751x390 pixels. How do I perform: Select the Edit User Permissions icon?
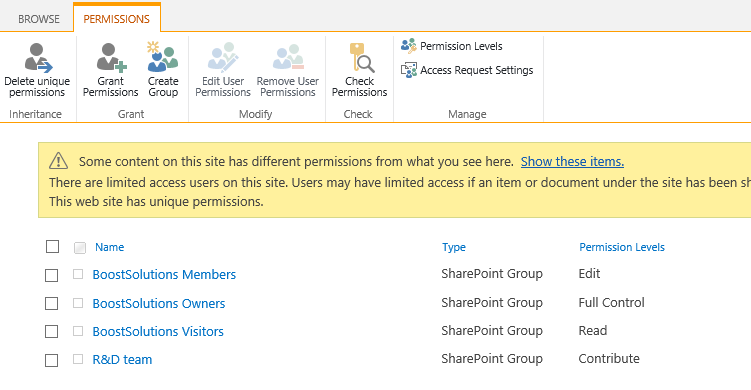pyautogui.click(x=223, y=57)
